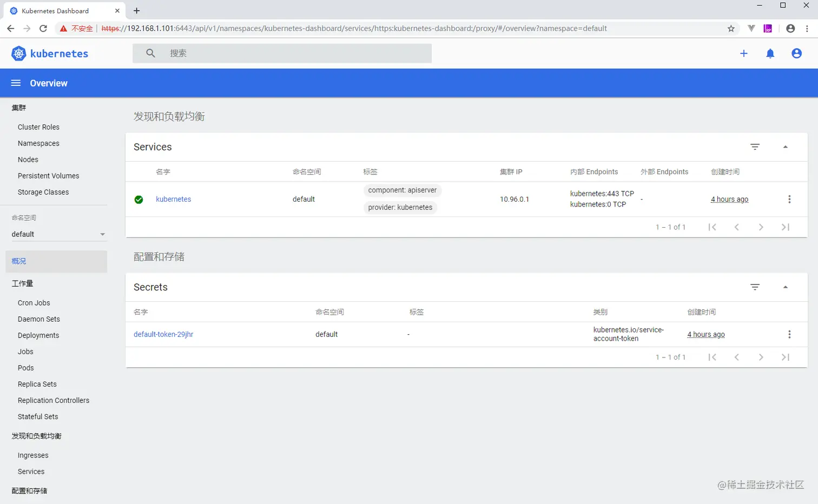The image size is (818, 504).
Task: Bookmark this page with the star icon
Action: click(x=731, y=28)
